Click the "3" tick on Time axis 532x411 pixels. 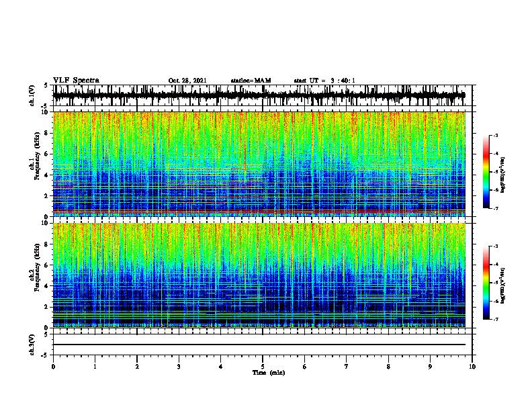[x=179, y=367]
